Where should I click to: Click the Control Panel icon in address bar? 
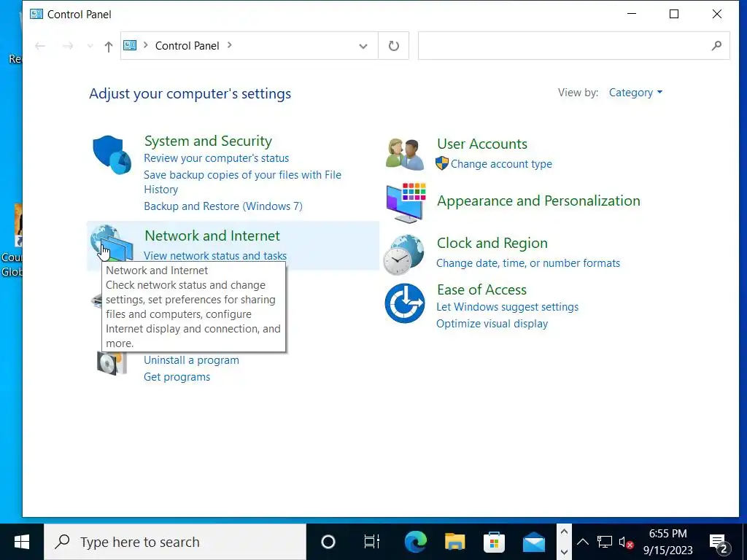pyautogui.click(x=130, y=45)
